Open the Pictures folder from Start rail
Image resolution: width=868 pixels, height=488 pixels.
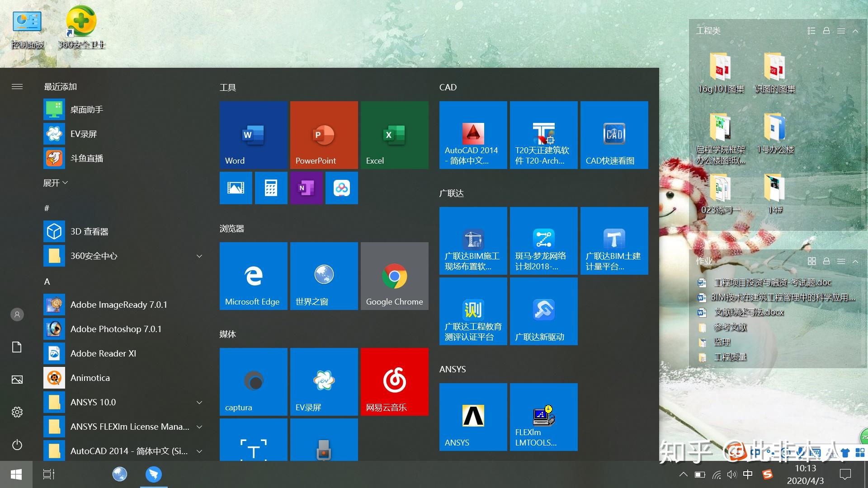[x=17, y=380]
